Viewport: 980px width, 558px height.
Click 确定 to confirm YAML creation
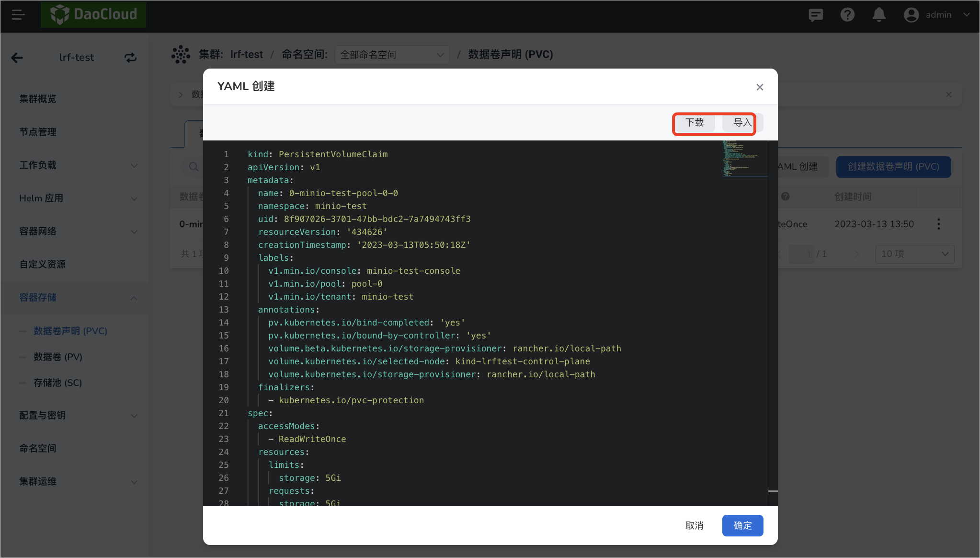click(x=742, y=525)
